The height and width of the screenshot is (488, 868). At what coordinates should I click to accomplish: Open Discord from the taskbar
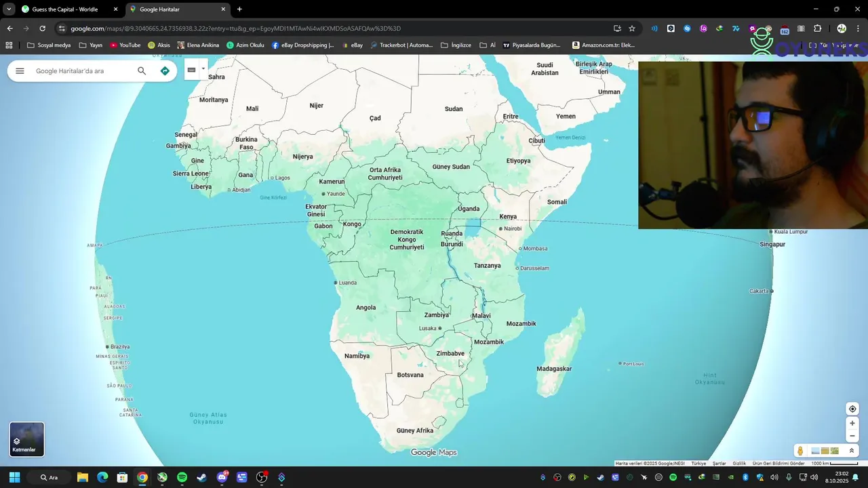point(222,477)
